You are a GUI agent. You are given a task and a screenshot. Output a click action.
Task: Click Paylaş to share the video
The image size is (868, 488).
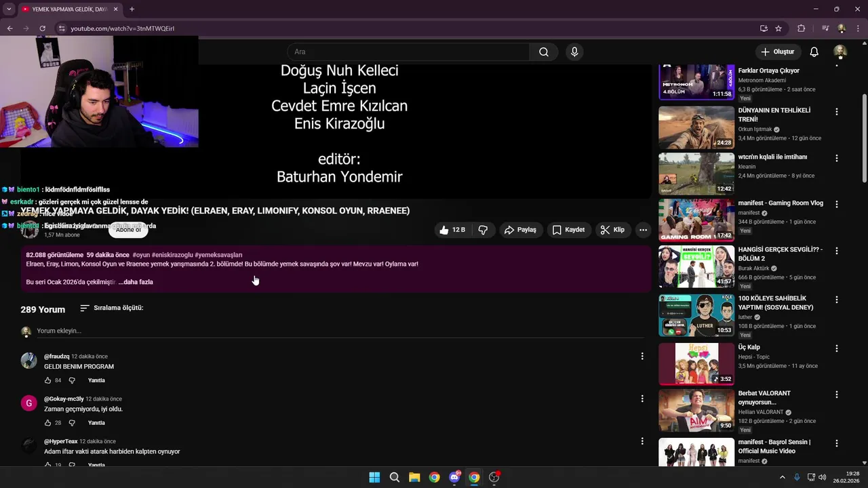click(x=520, y=230)
